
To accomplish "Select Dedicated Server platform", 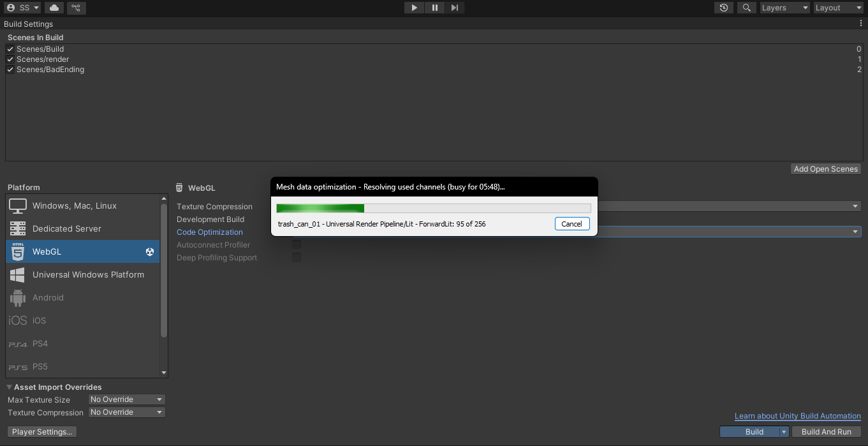I will [83, 228].
